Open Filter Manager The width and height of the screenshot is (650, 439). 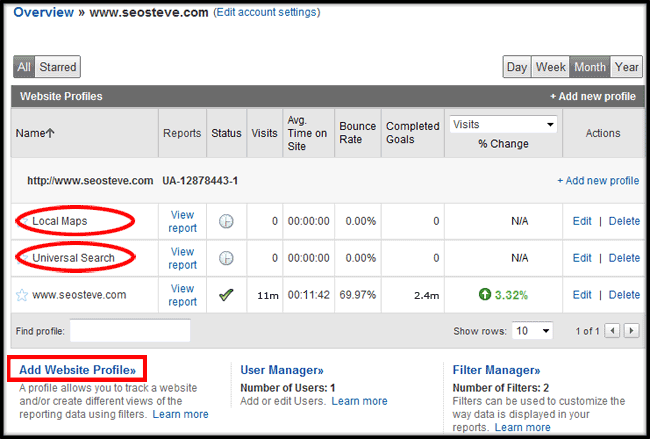[x=496, y=370]
